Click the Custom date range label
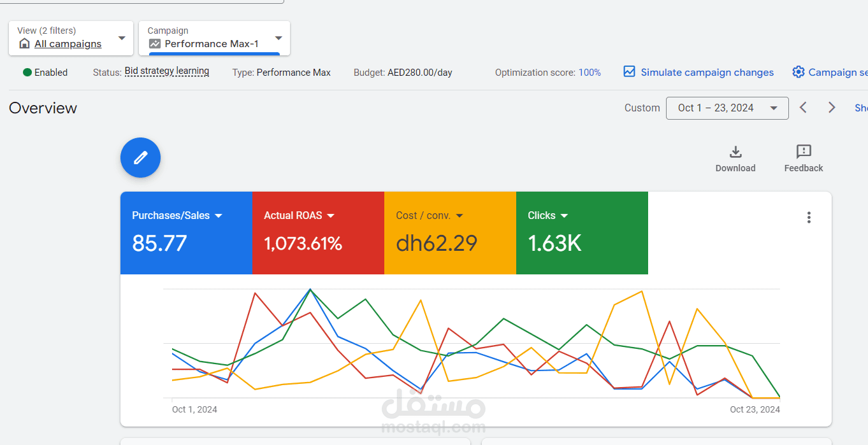The height and width of the screenshot is (445, 868). [x=642, y=108]
